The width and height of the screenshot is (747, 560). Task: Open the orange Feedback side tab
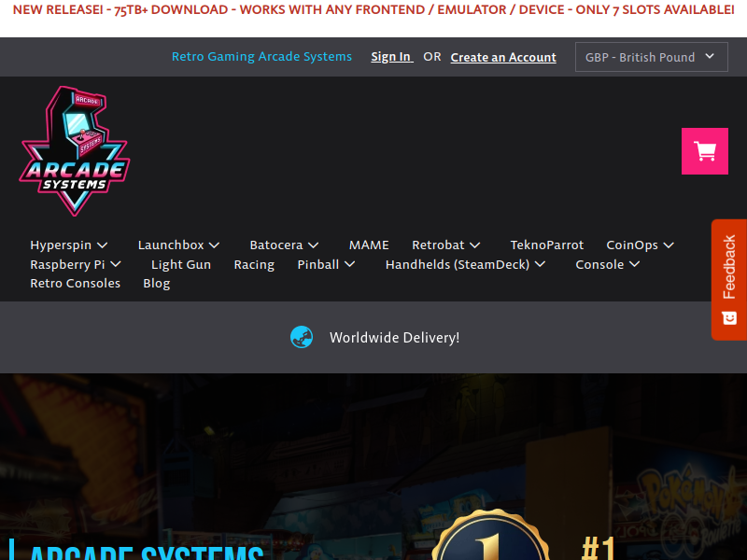pos(729,279)
